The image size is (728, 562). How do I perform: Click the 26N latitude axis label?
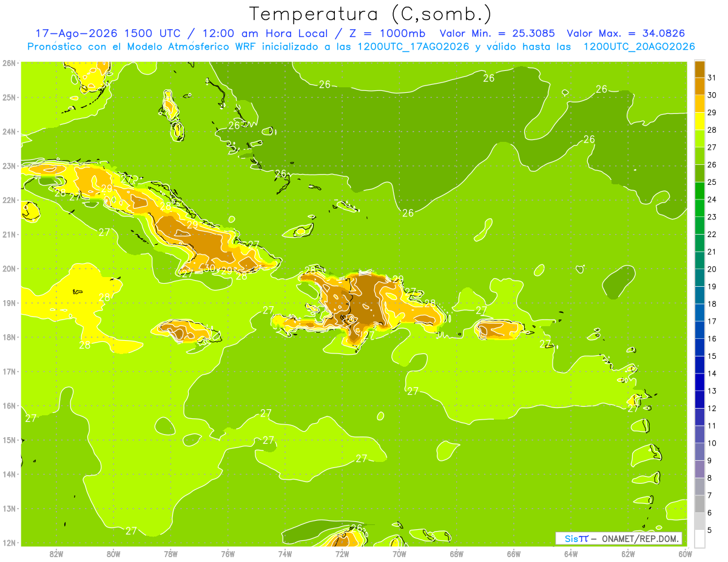point(8,63)
